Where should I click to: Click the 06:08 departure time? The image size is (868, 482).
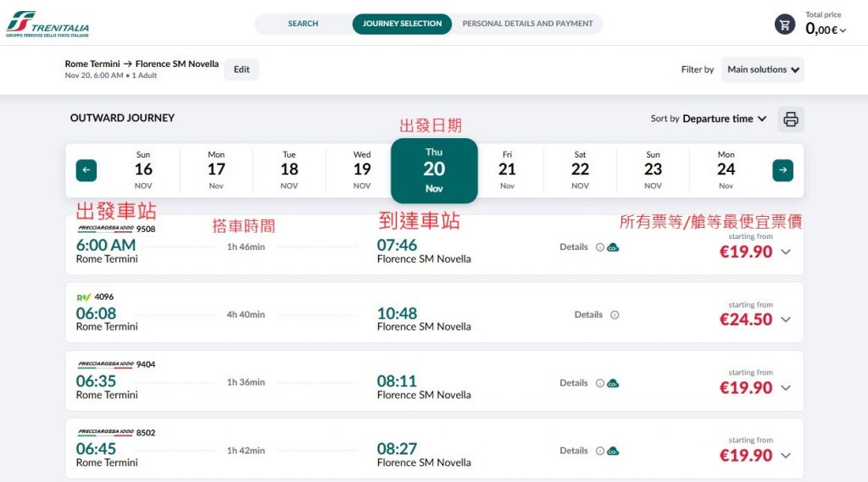(x=97, y=313)
